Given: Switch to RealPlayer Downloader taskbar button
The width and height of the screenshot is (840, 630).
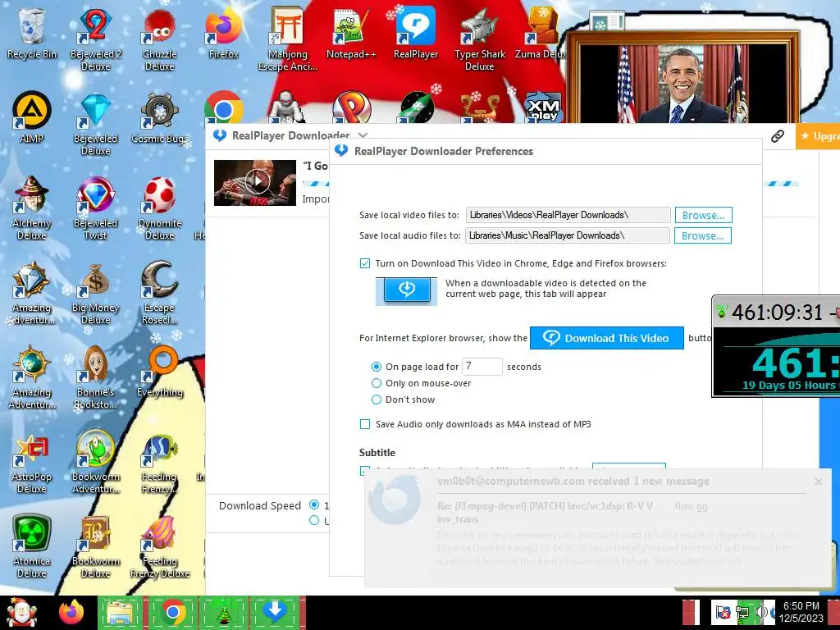Looking at the screenshot, I should pos(275,612).
